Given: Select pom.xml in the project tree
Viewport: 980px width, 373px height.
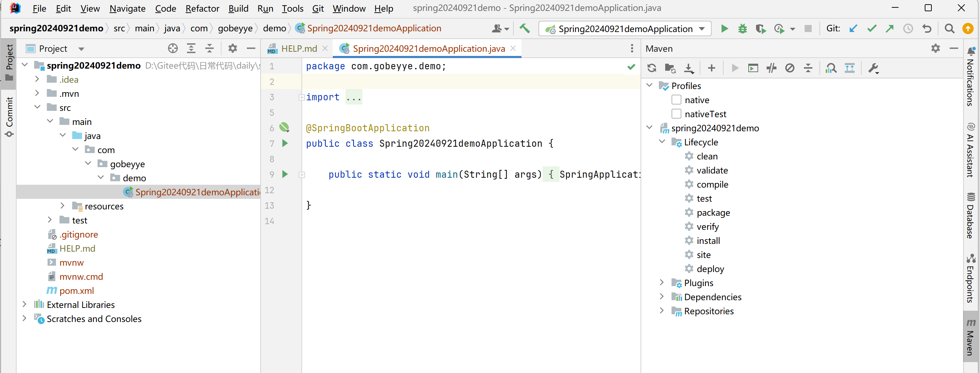Looking at the screenshot, I should 76,291.
